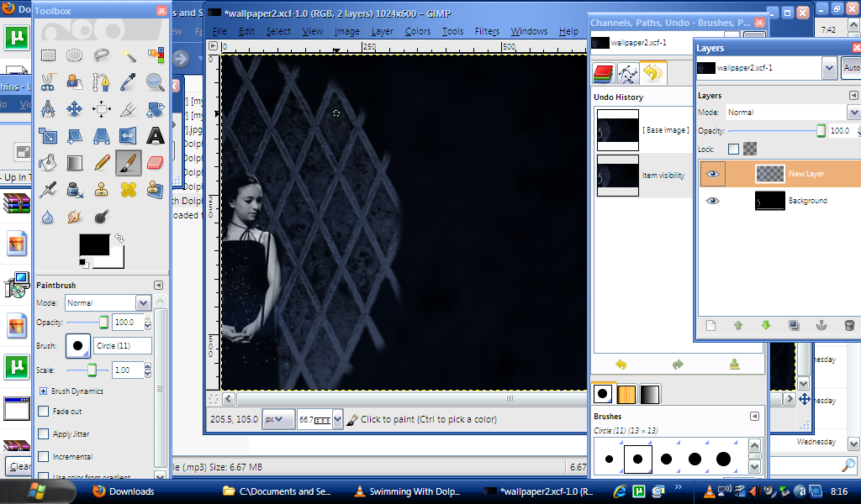Open the zoom percentage dropdown
The width and height of the screenshot is (861, 504).
point(337,419)
